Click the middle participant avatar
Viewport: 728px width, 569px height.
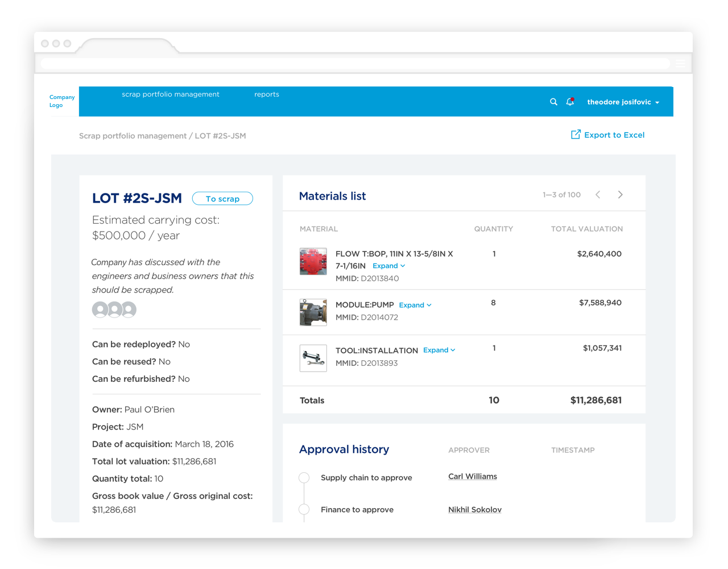click(114, 310)
